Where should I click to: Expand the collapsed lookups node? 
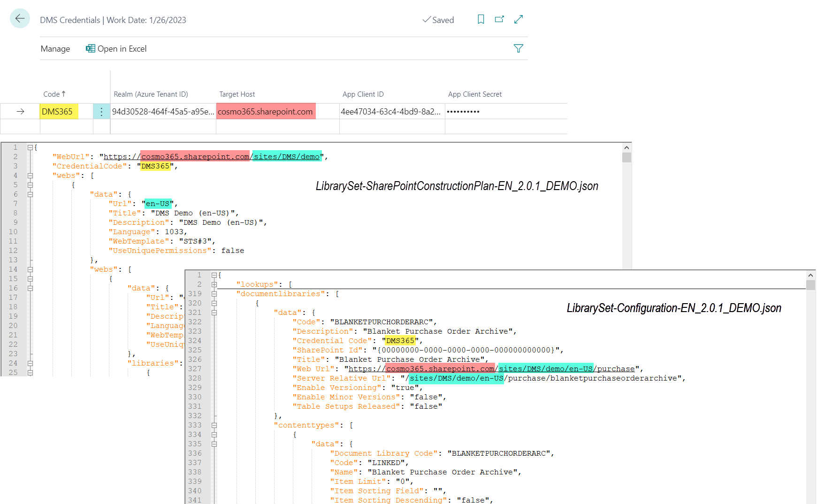click(214, 284)
